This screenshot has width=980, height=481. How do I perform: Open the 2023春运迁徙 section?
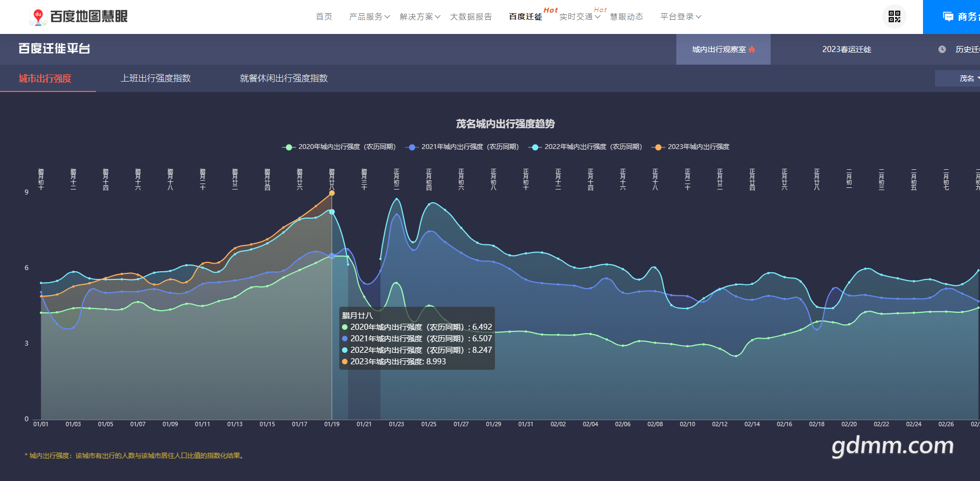847,49
